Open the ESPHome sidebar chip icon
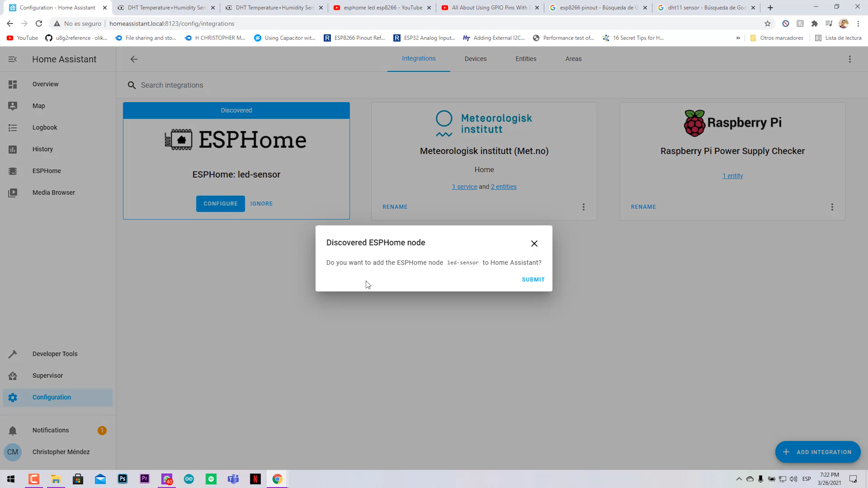The width and height of the screenshot is (868, 488). coord(13,171)
